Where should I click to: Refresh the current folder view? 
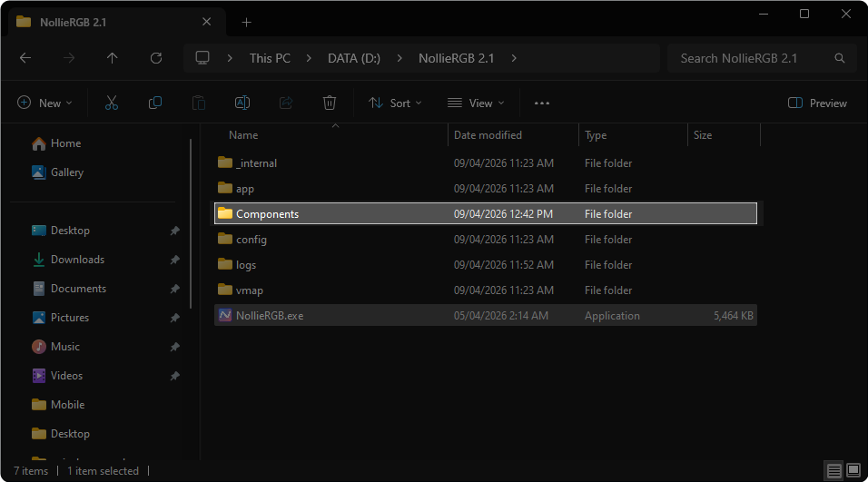[156, 58]
